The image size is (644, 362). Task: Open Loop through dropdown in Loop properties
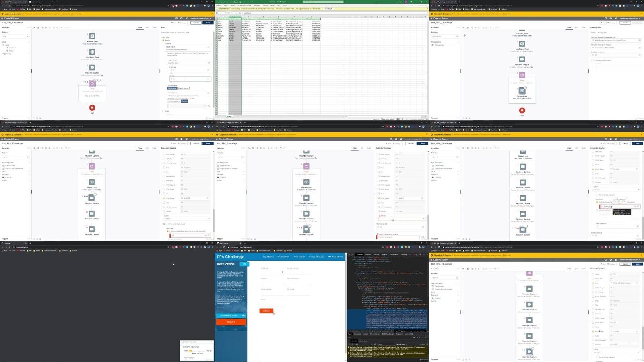pos(188,63)
